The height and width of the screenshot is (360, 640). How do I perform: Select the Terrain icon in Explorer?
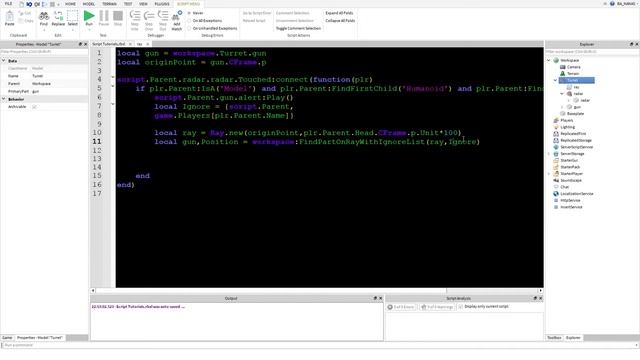[x=562, y=74]
